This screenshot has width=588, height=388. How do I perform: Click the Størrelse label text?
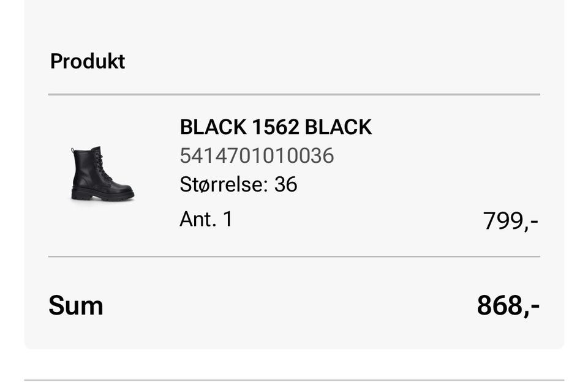223,184
